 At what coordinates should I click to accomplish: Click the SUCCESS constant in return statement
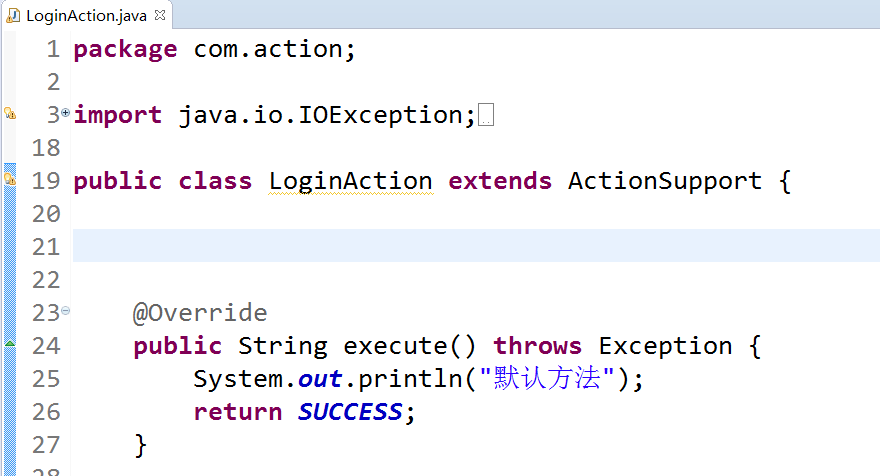click(350, 412)
